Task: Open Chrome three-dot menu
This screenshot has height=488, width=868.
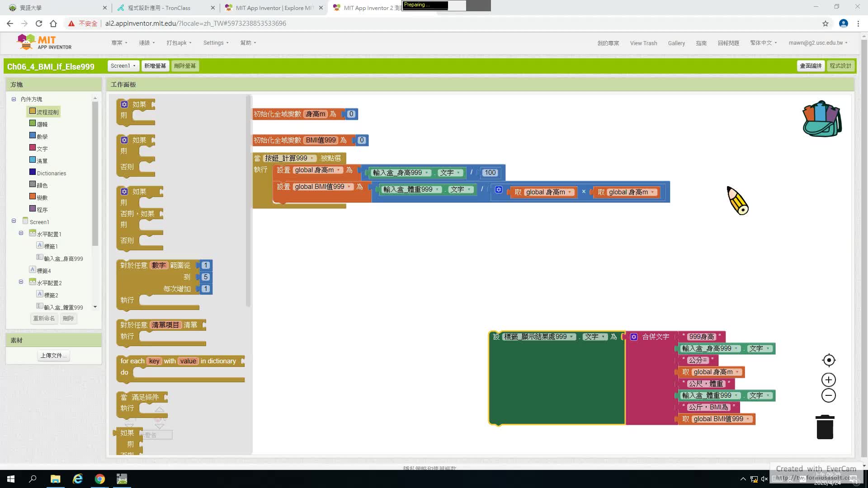Action: [858, 23]
